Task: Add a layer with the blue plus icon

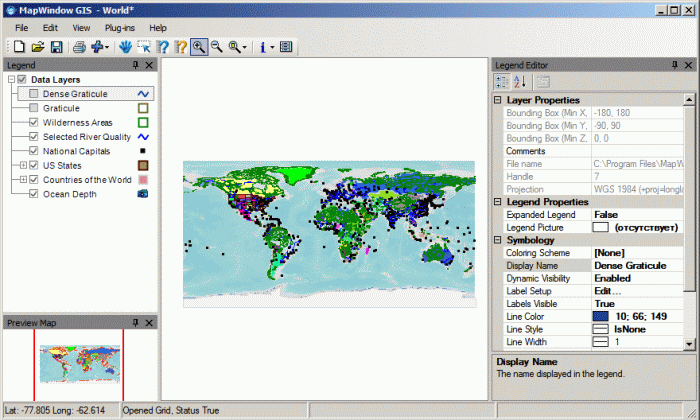Action: click(97, 47)
